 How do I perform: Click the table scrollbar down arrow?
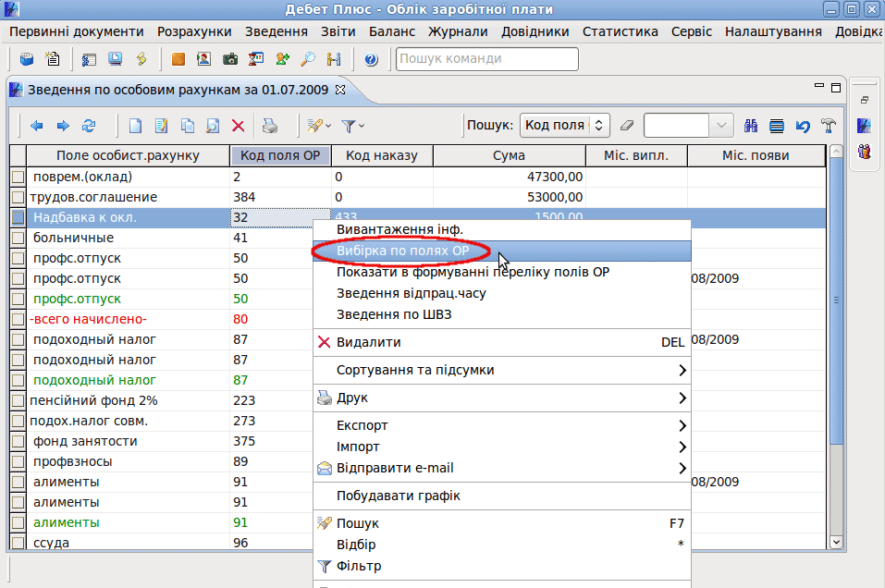coord(837,543)
